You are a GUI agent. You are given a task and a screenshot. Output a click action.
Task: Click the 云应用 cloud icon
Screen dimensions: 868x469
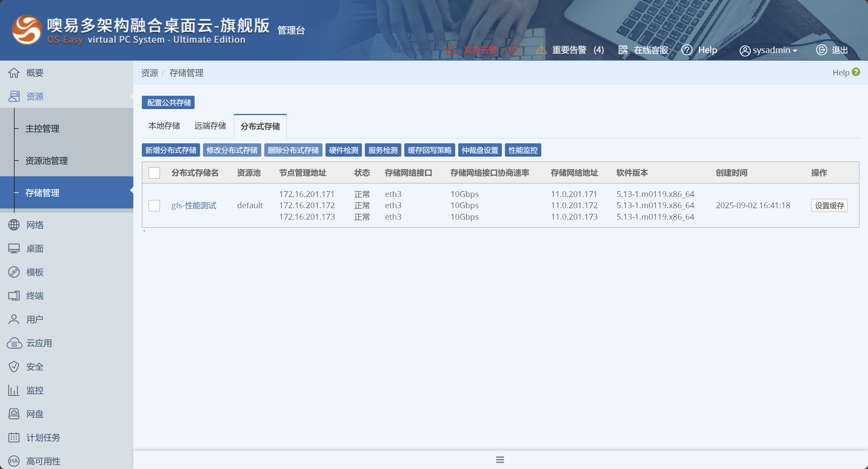(15, 343)
